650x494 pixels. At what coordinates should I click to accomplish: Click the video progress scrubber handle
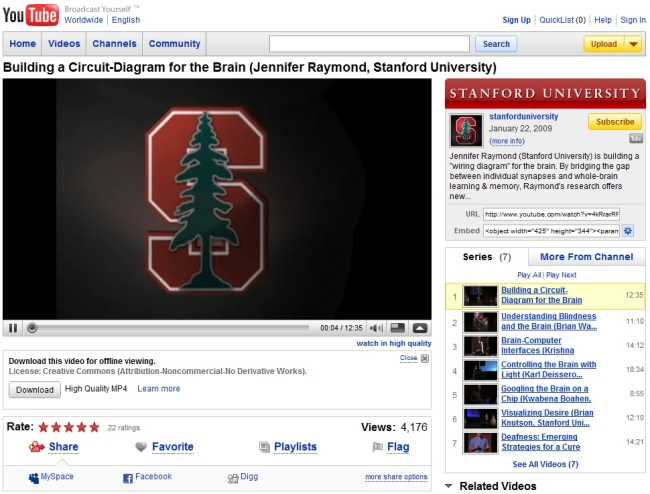click(32, 328)
